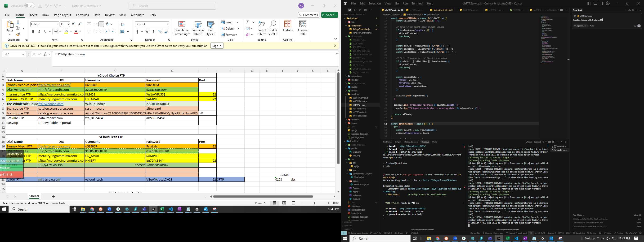Open the Conditional Formatting dropdown
Screen dimensions: 644x242
[x=182, y=28]
